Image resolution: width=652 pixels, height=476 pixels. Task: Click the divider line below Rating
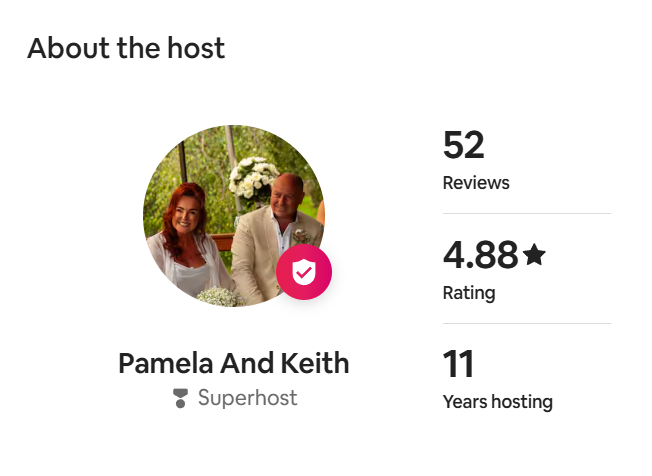(526, 323)
